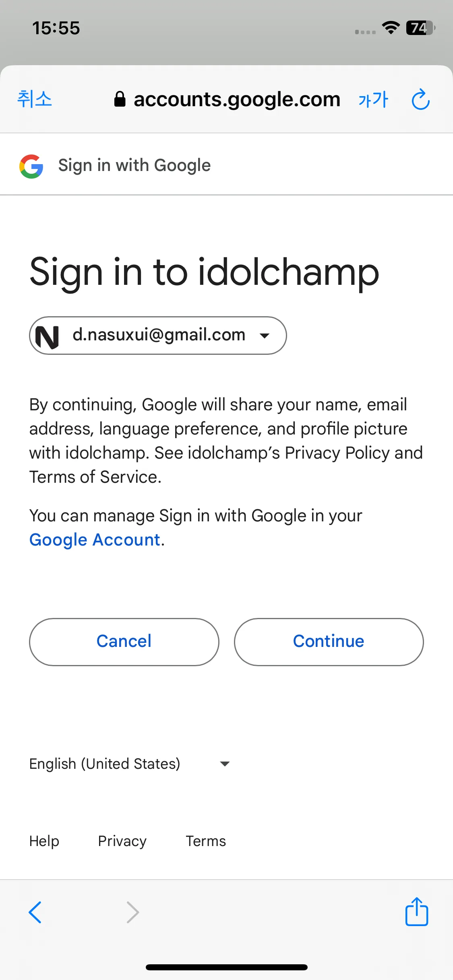Tap the N account avatar

47,336
